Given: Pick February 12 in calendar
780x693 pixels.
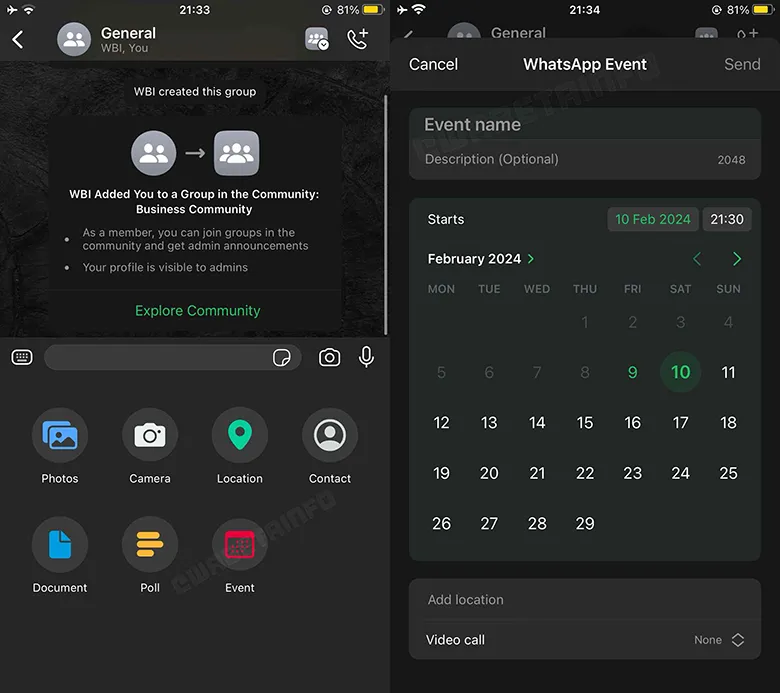Looking at the screenshot, I should point(441,422).
